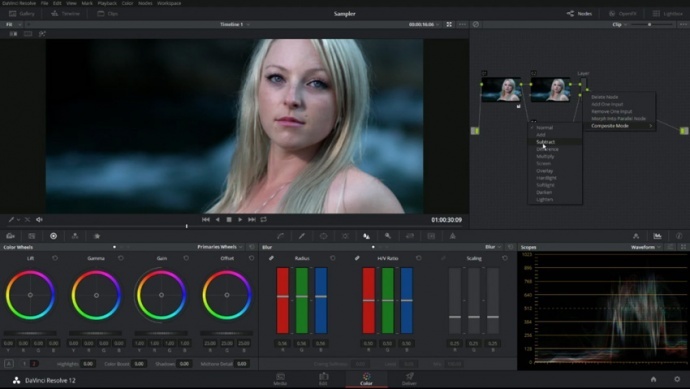This screenshot has width=690, height=389.
Task: Choose Subtract composite mode
Action: (554, 142)
